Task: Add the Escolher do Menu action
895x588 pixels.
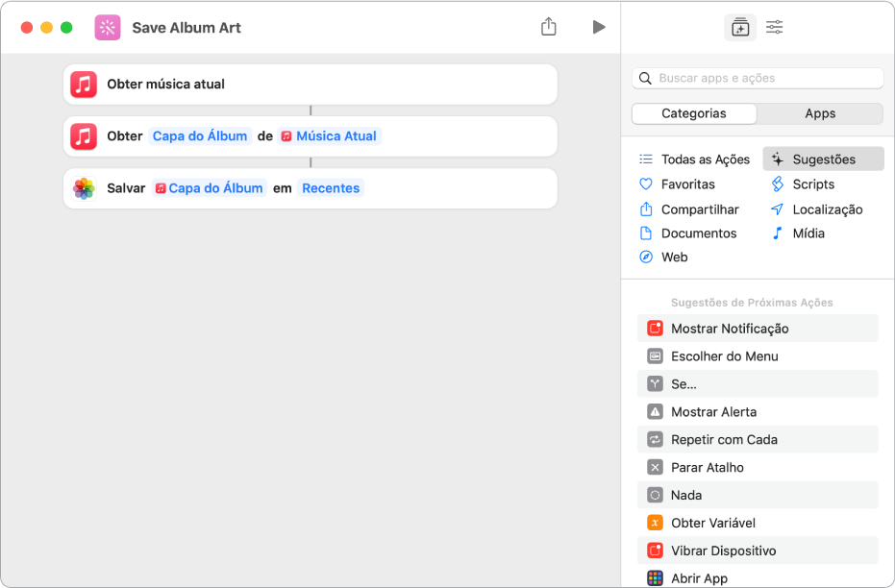Action: pos(724,356)
